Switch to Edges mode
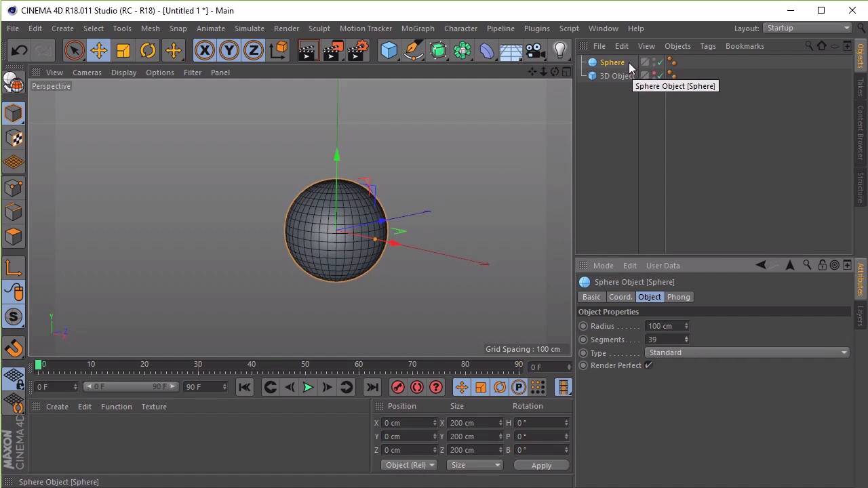Screen dimensions: 868x488 (14, 212)
